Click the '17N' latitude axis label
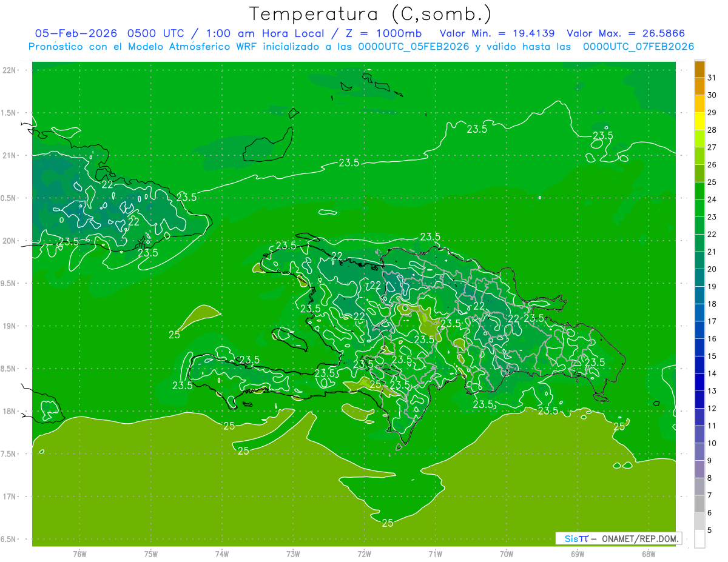This screenshot has height=562, width=728. 10,497
